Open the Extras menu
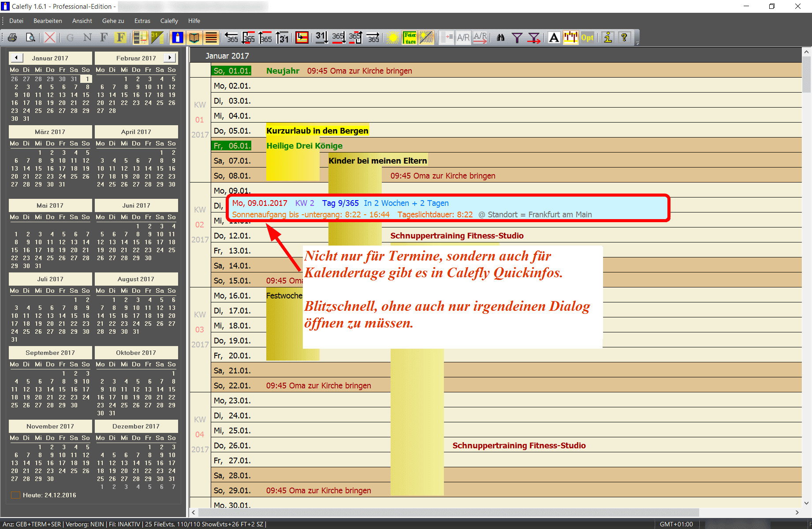The image size is (812, 529). pos(142,21)
